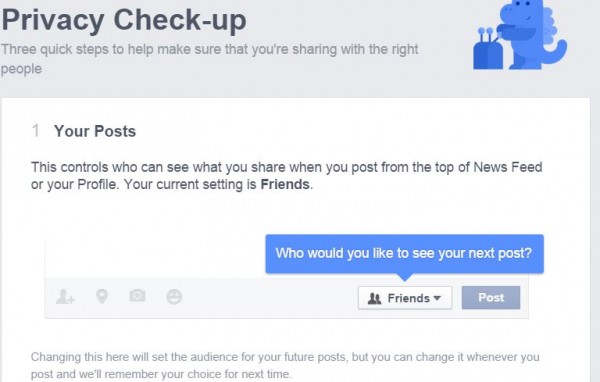The width and height of the screenshot is (600, 382).
Task: Click the small arrow next to Friends
Action: tap(437, 298)
